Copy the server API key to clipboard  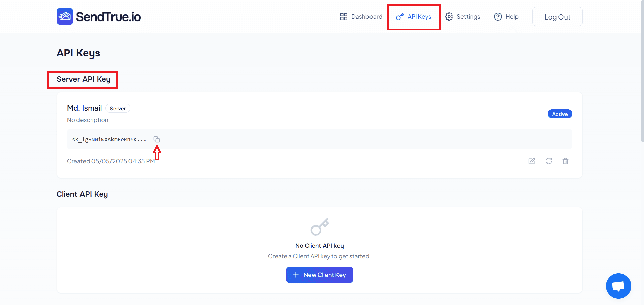point(157,139)
